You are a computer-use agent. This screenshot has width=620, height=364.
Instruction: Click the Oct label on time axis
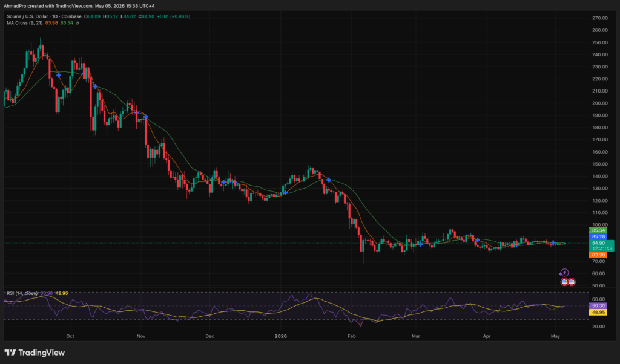pyautogui.click(x=70, y=336)
